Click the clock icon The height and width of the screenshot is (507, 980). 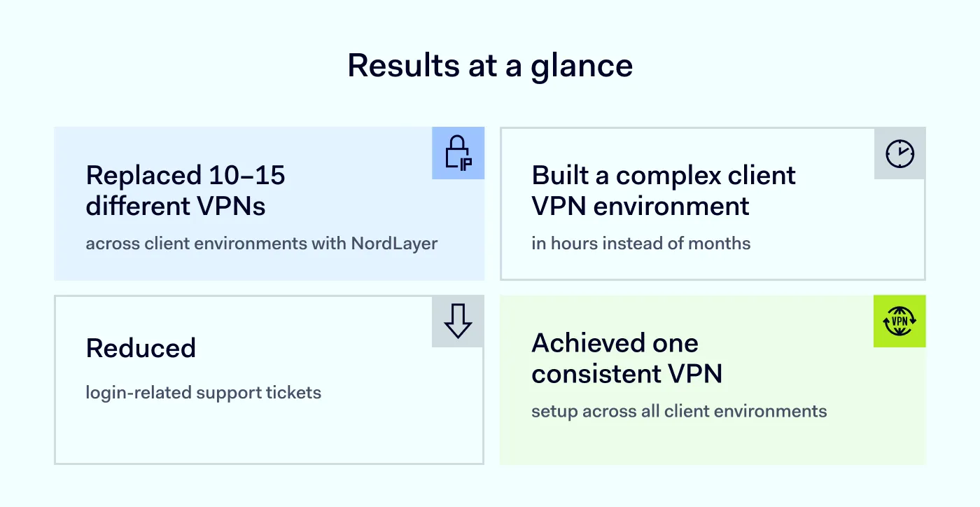(900, 153)
